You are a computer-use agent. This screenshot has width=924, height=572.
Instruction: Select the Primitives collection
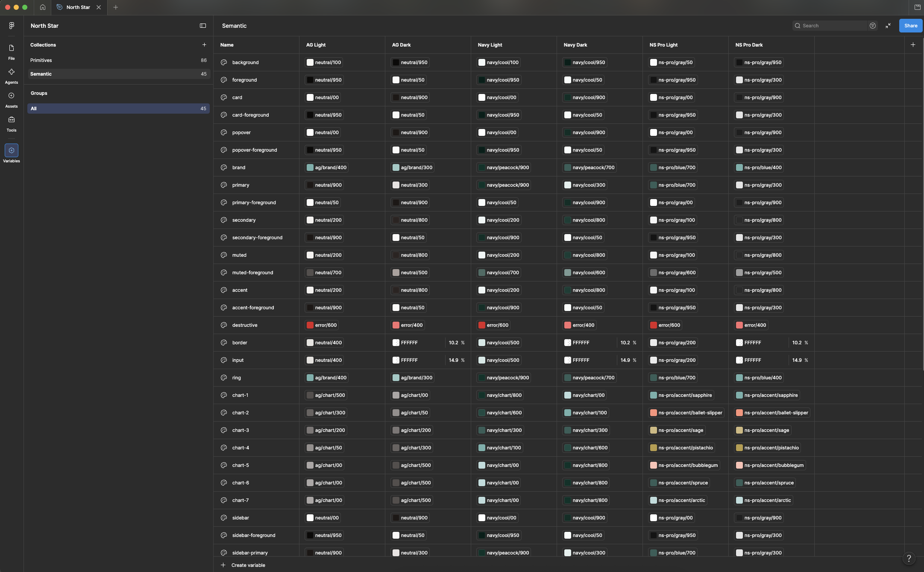click(x=118, y=60)
